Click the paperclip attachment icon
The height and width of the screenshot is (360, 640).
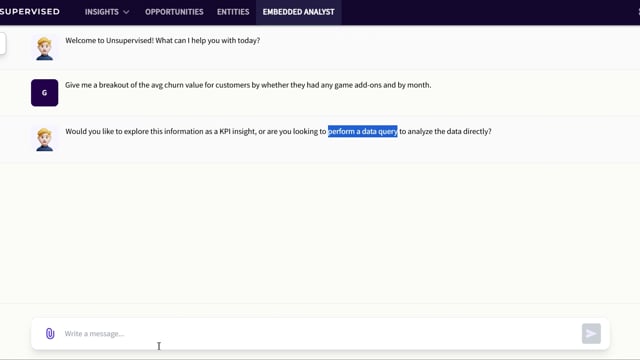(50, 333)
